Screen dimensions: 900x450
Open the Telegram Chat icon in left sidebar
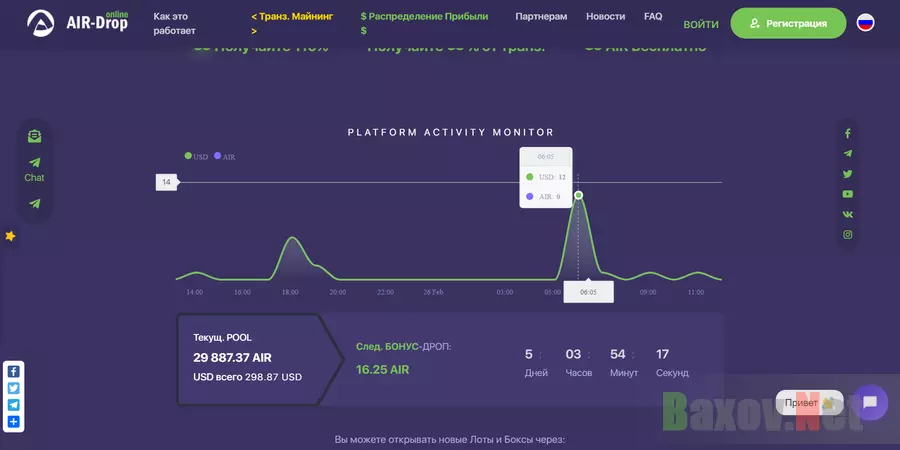coord(34,170)
